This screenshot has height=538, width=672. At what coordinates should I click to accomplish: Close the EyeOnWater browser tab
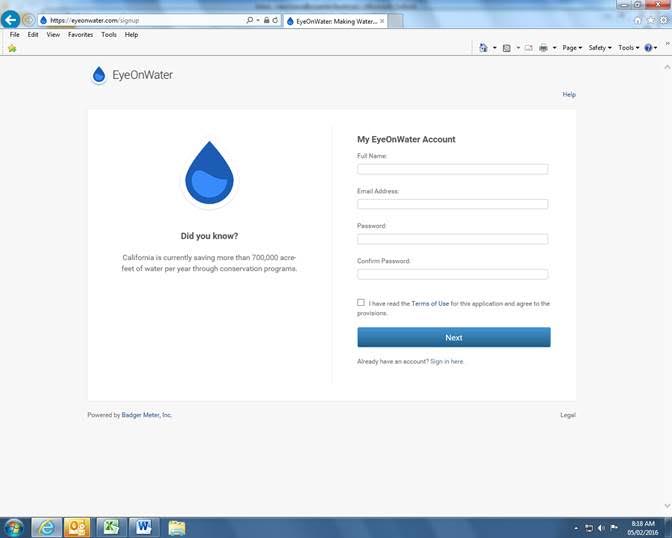382,21
